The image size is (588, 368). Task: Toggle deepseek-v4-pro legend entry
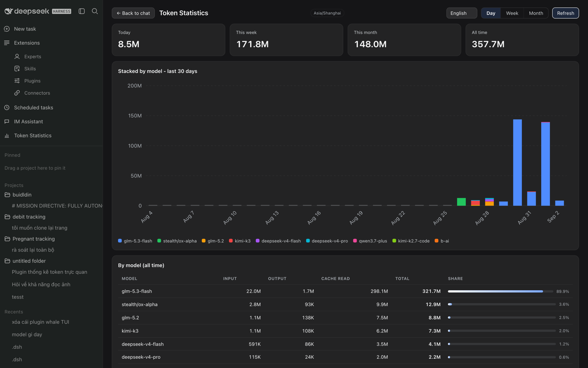coord(327,241)
